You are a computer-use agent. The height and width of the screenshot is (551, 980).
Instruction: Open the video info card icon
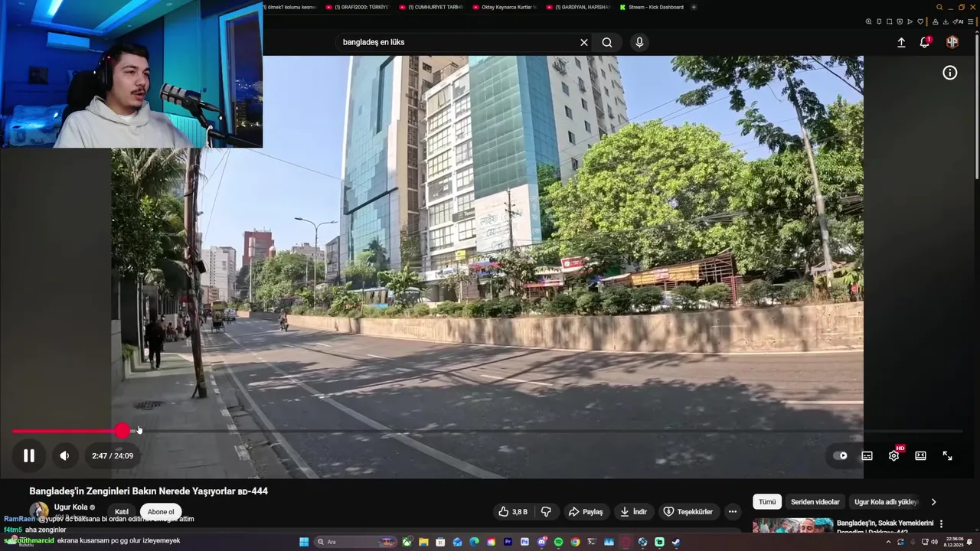coord(949,73)
